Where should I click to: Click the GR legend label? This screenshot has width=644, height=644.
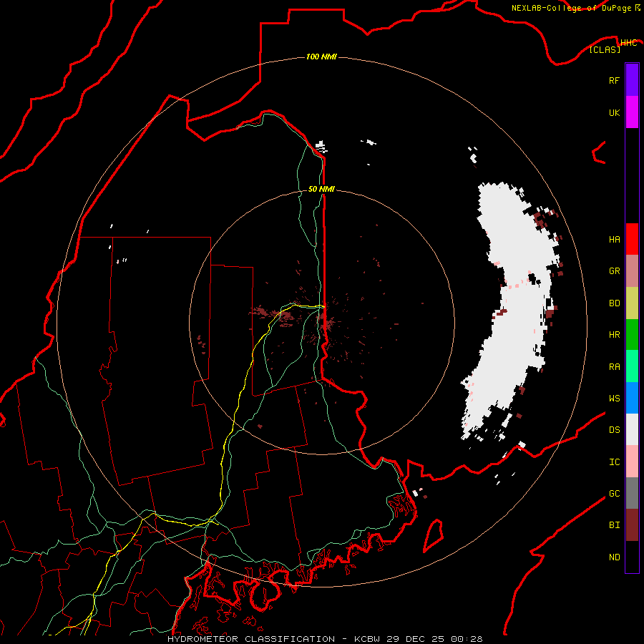(614, 271)
